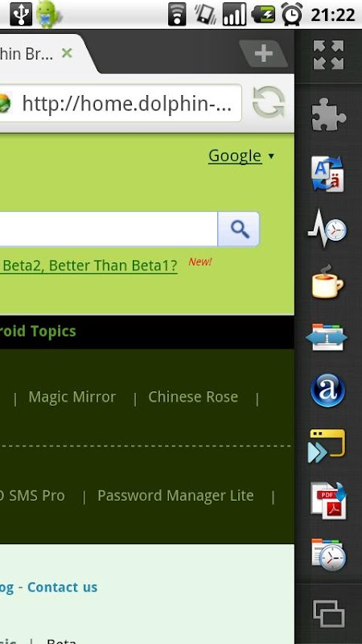Tap the coffee cup add-on icon
Screen dimensions: 362x644
click(327, 283)
